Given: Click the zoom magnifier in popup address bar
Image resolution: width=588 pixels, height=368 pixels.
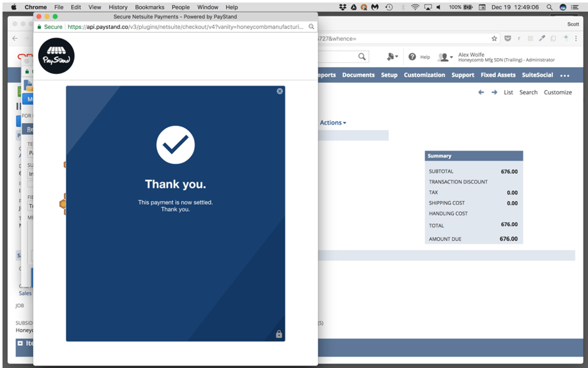Looking at the screenshot, I should click(312, 27).
